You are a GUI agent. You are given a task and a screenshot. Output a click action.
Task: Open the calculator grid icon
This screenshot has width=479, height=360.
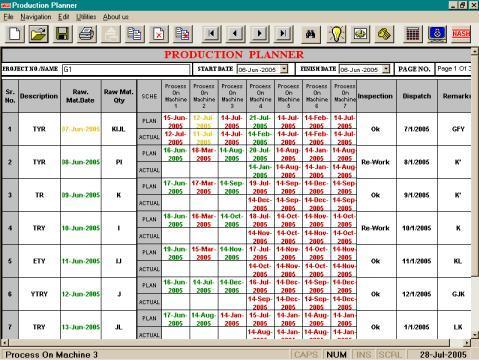coord(413,34)
